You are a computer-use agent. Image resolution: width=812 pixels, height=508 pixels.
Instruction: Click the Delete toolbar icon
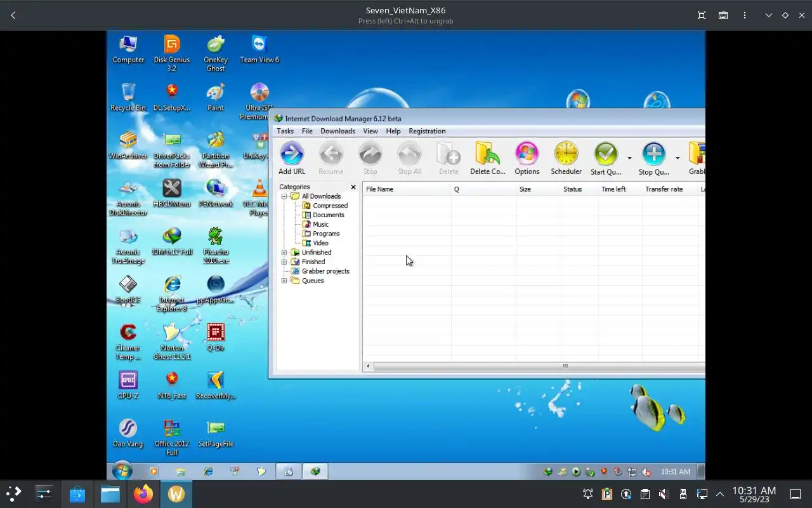(x=449, y=158)
